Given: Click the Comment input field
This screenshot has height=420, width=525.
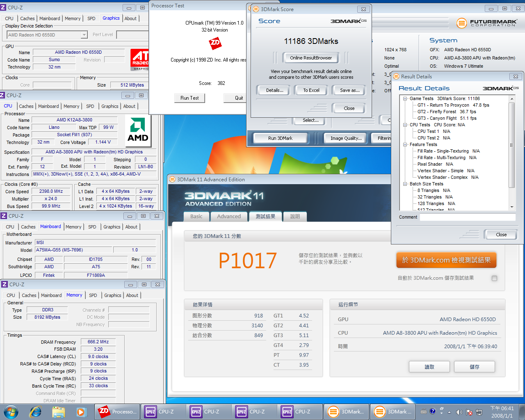Looking at the screenshot, I should point(468,217).
